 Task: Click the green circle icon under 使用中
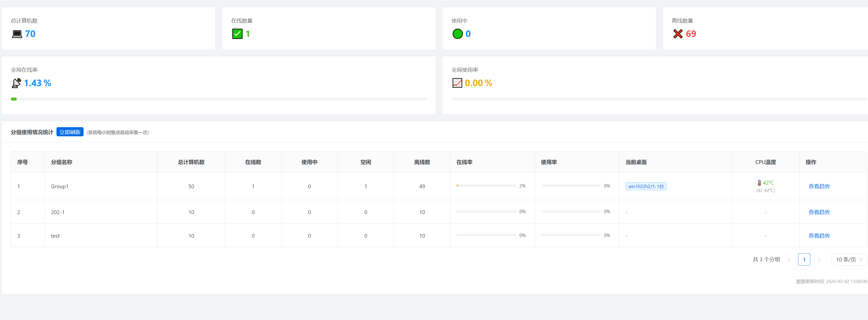pos(458,34)
